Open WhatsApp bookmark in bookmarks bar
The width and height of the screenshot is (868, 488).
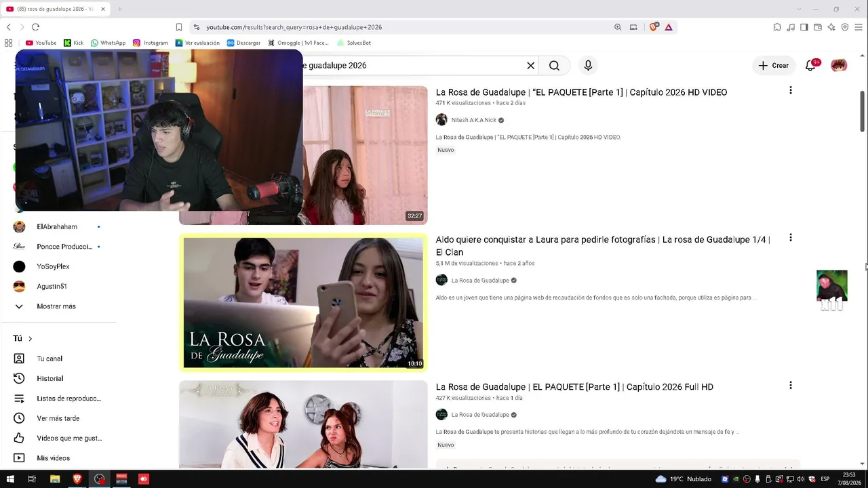[x=108, y=43]
